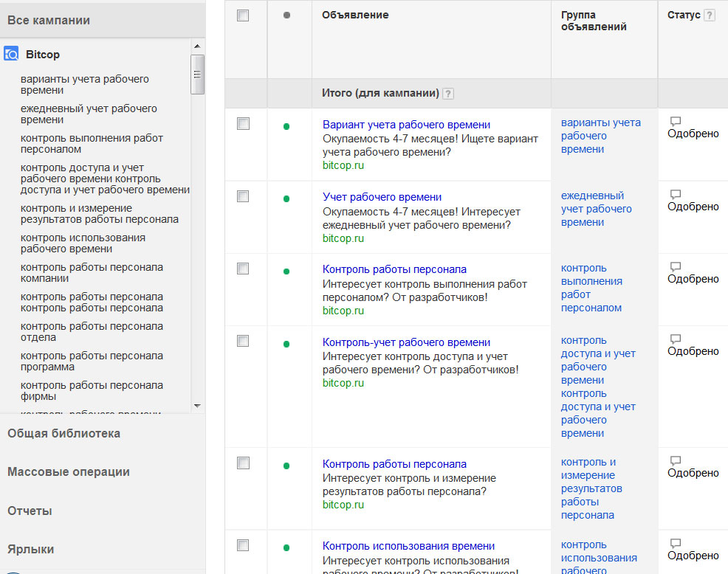728x574 pixels.
Task: Expand the Массовые операции section
Action: coord(69,472)
